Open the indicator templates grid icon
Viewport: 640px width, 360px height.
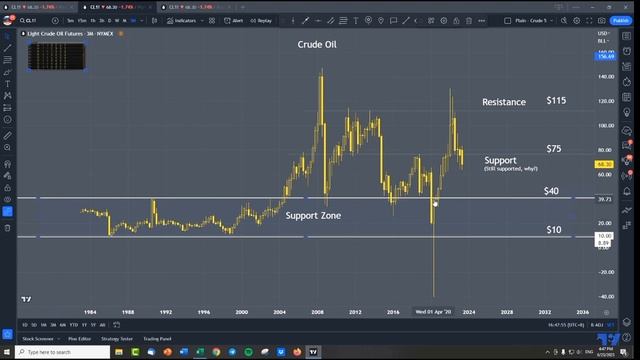(212, 21)
